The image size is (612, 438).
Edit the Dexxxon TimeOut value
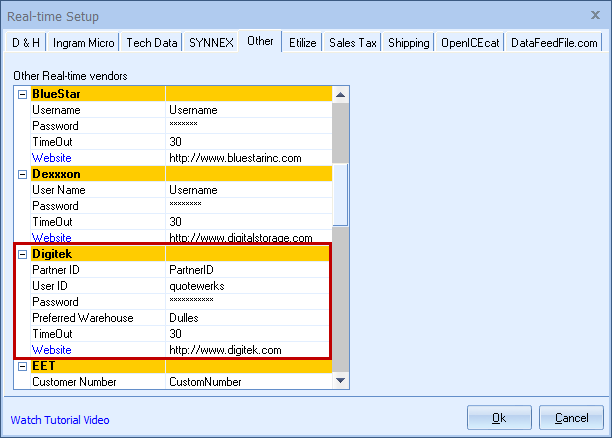point(249,222)
